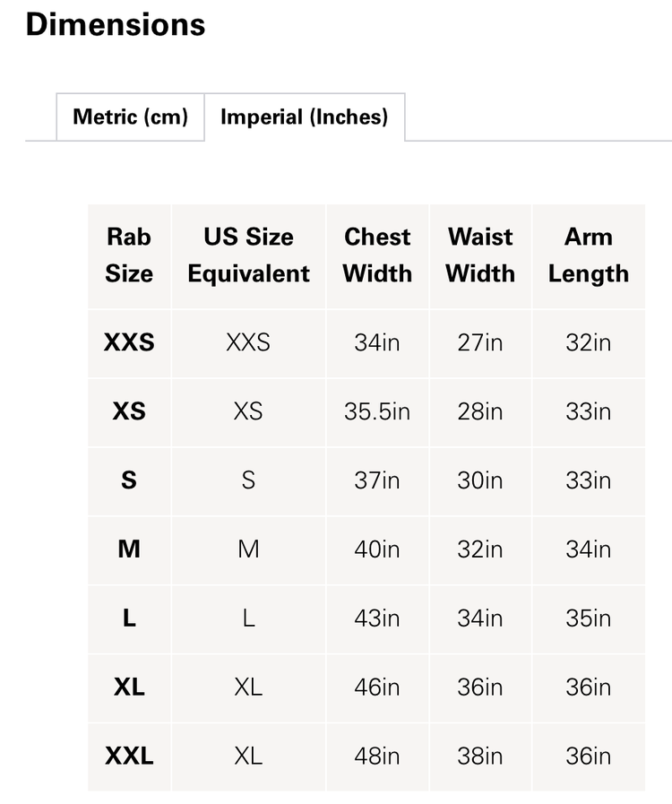This screenshot has height=804, width=672.
Task: Click the 35.5in chest width value
Action: (377, 412)
